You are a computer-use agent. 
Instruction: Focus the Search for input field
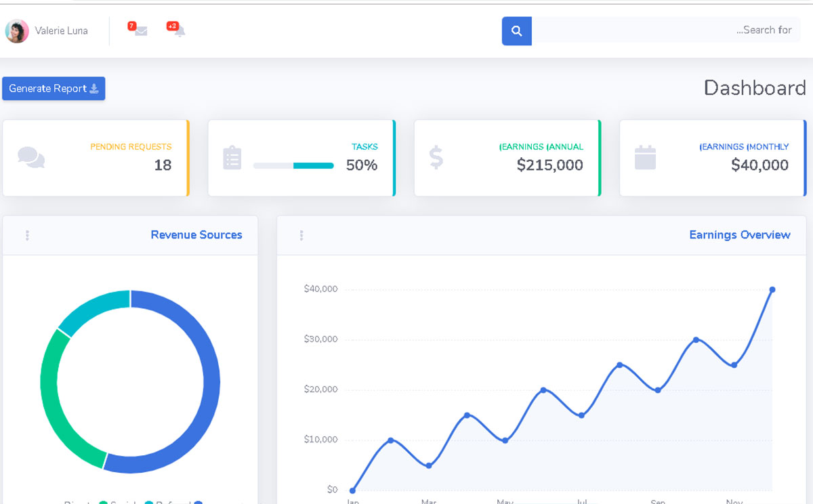pyautogui.click(x=664, y=30)
